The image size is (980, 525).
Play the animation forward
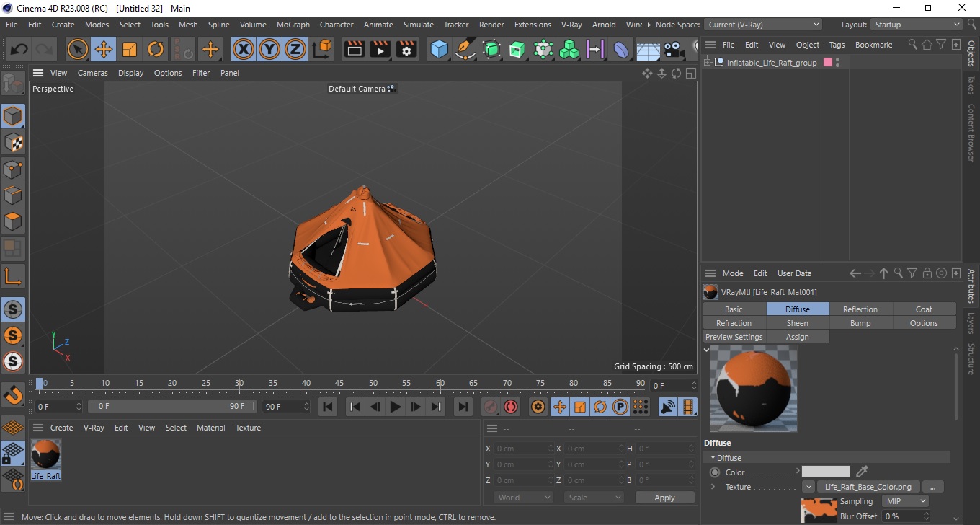pyautogui.click(x=395, y=407)
